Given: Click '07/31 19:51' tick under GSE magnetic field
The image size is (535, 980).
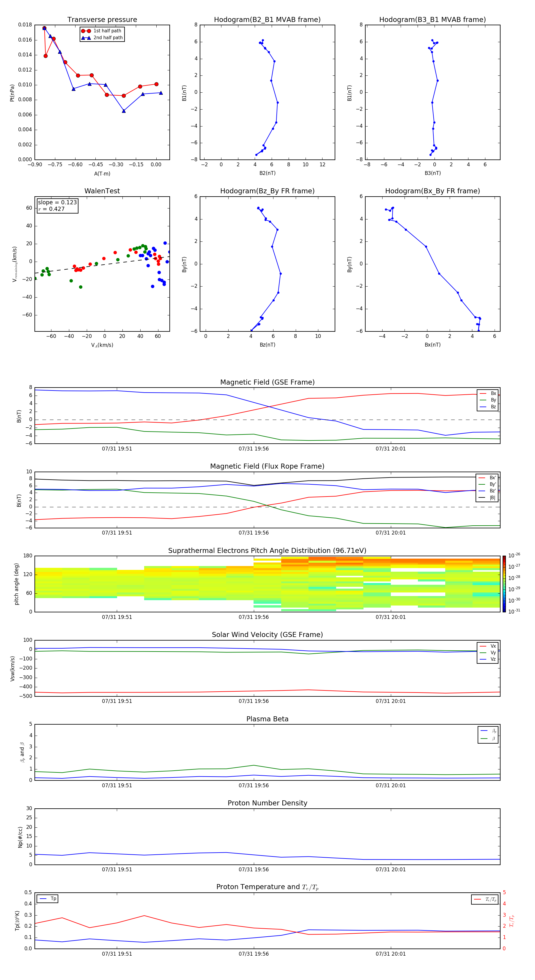Looking at the screenshot, I should [x=117, y=448].
